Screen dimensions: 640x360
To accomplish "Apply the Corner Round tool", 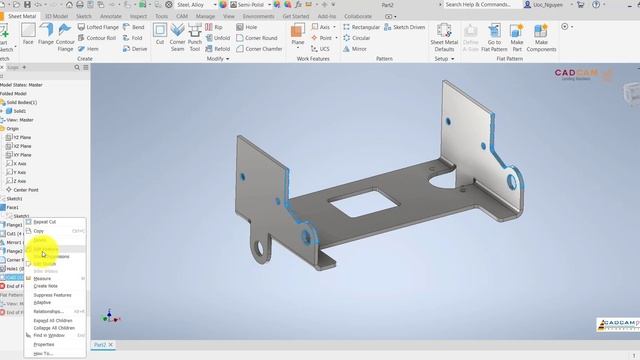I will click(x=257, y=38).
